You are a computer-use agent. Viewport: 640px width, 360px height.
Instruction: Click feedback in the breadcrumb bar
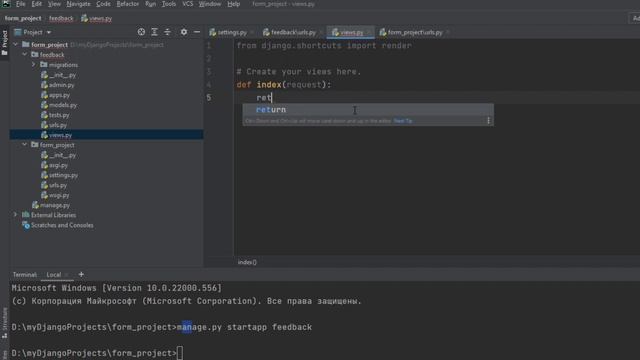point(61,18)
